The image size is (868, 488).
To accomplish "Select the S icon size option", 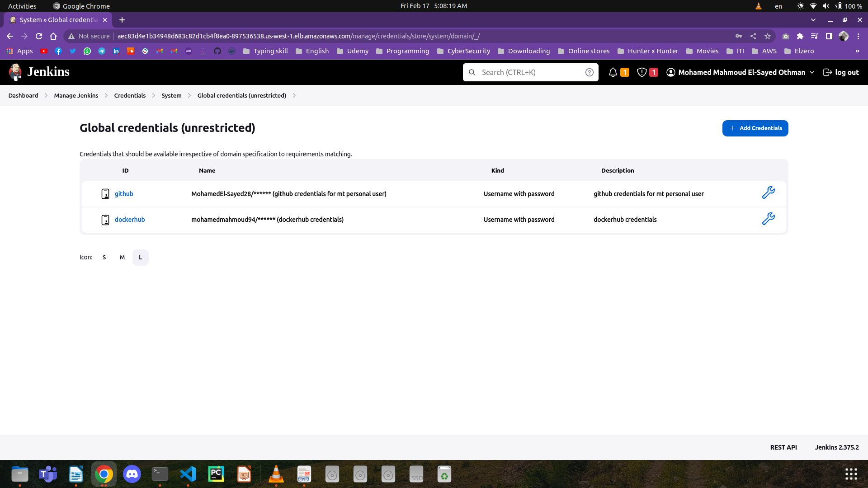I will 104,257.
